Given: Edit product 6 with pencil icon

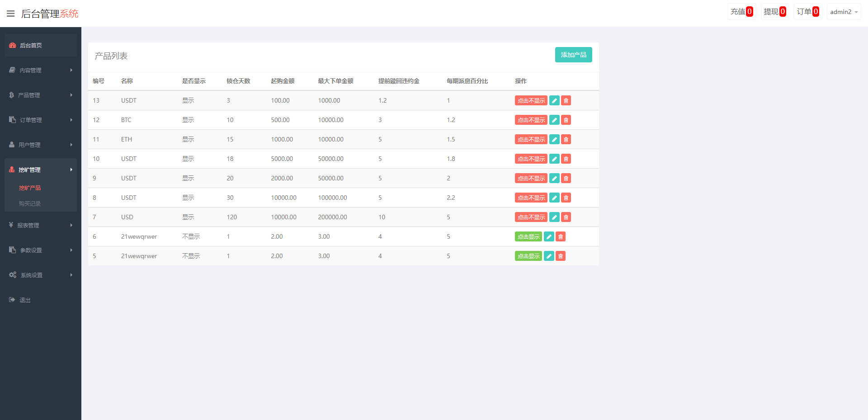Looking at the screenshot, I should (549, 236).
